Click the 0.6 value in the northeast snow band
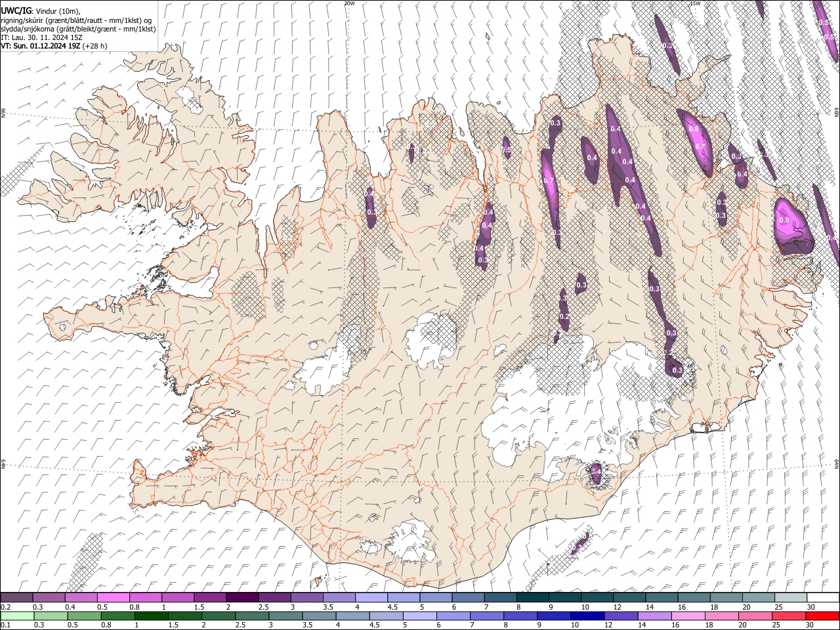The image size is (840, 630). click(x=694, y=129)
